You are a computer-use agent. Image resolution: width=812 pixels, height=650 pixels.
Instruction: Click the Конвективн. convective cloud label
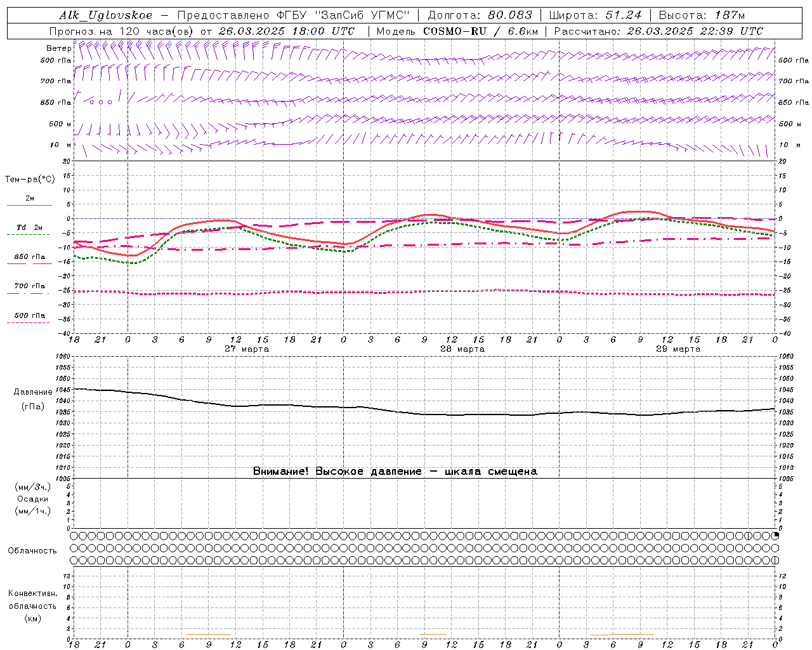[32, 594]
